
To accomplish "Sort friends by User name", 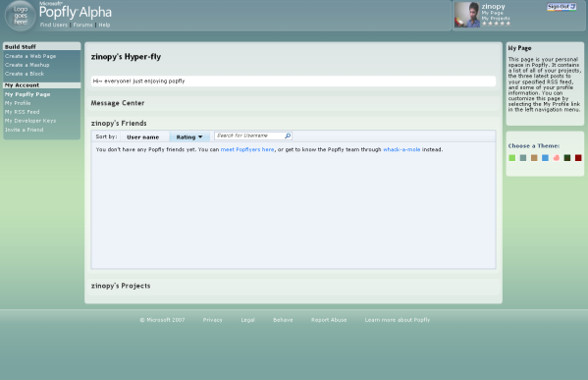I will click(x=143, y=136).
